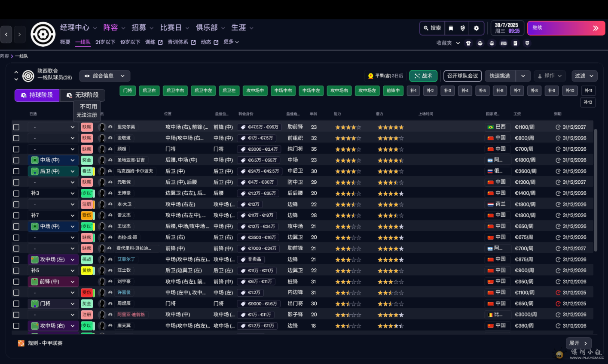Click the document icon in favorites bar
The image size is (608, 364).
[515, 43]
